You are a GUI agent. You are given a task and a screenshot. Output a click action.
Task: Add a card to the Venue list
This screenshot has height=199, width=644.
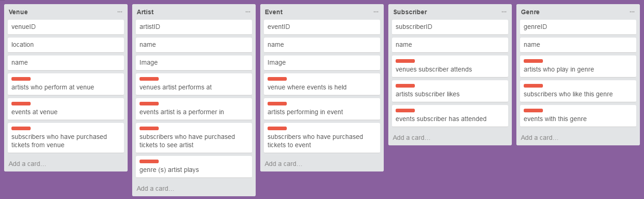27,164
